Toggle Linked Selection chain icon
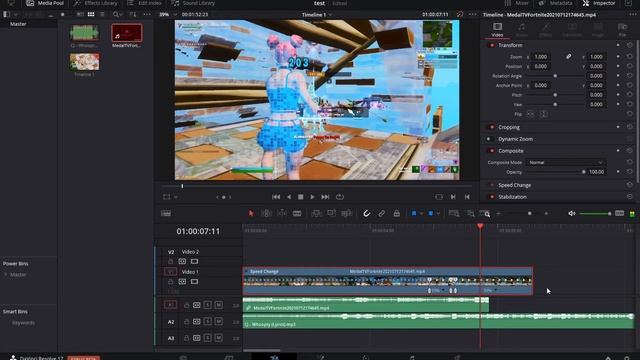This screenshot has width=640, height=360. pyautogui.click(x=381, y=213)
